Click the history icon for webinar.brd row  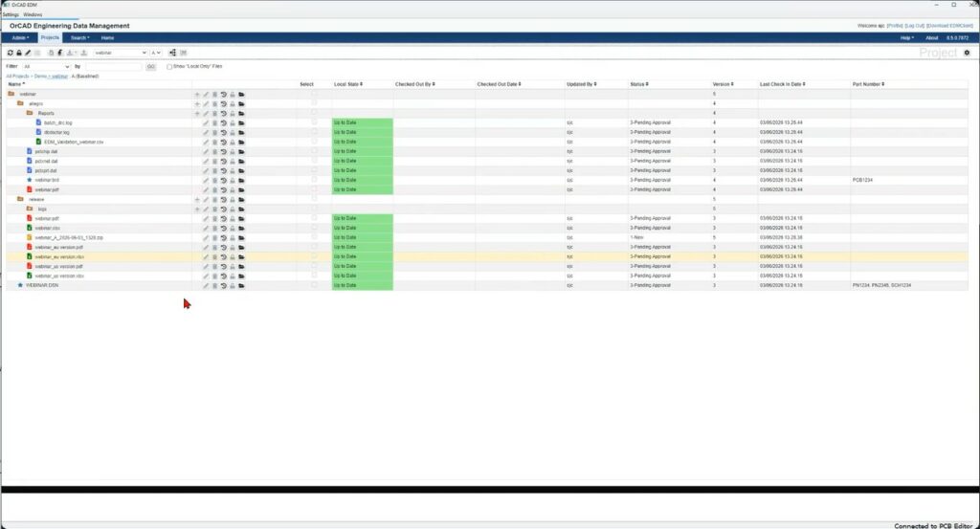(x=223, y=181)
